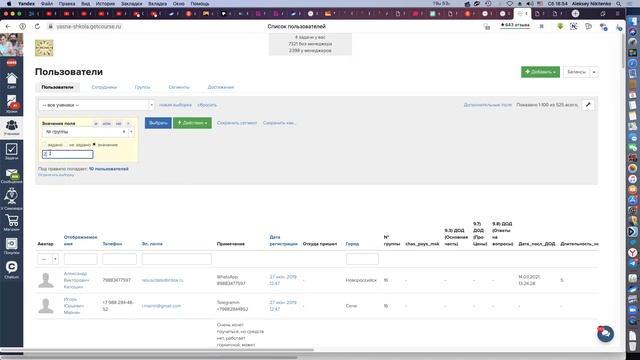Sort by the Дата регистрации column header
Image resolution: width=640 pixels, height=360 pixels.
pyautogui.click(x=283, y=240)
